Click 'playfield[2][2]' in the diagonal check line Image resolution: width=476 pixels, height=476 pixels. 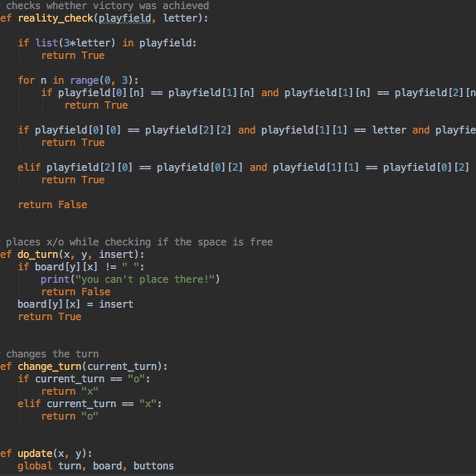pyautogui.click(x=188, y=130)
